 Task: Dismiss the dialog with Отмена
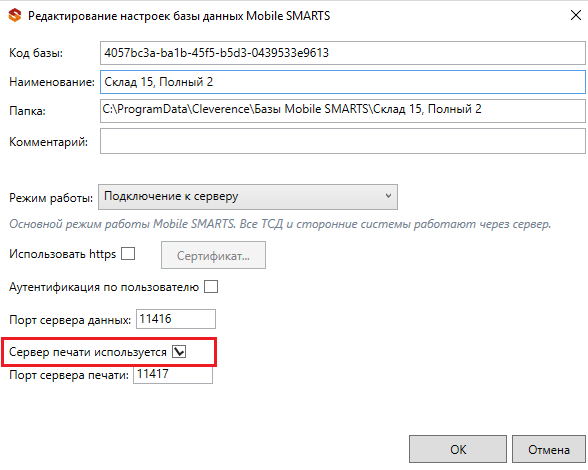tap(549, 449)
